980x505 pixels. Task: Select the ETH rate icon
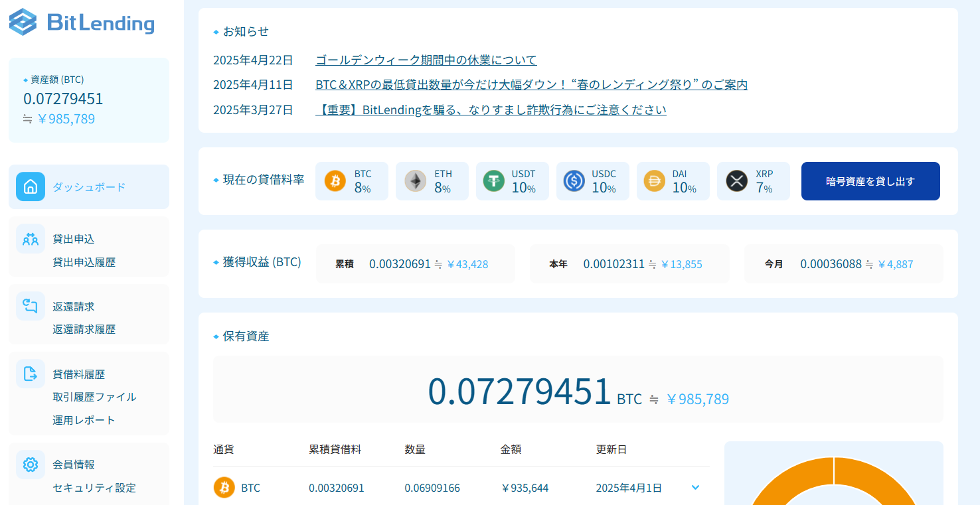pos(415,180)
